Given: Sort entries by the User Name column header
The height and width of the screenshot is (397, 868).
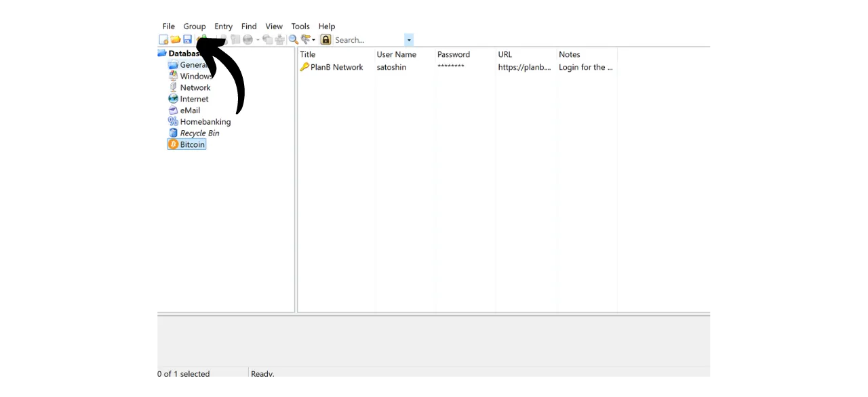Looking at the screenshot, I should pyautogui.click(x=396, y=54).
